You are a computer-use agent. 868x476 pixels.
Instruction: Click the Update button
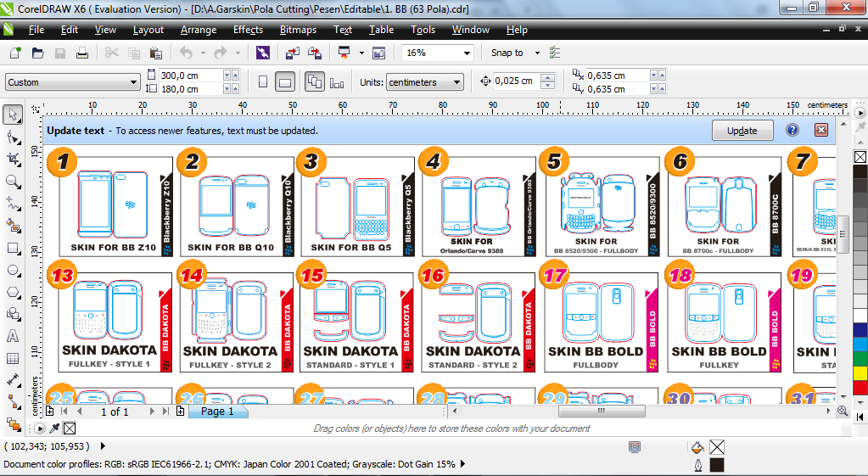point(742,130)
